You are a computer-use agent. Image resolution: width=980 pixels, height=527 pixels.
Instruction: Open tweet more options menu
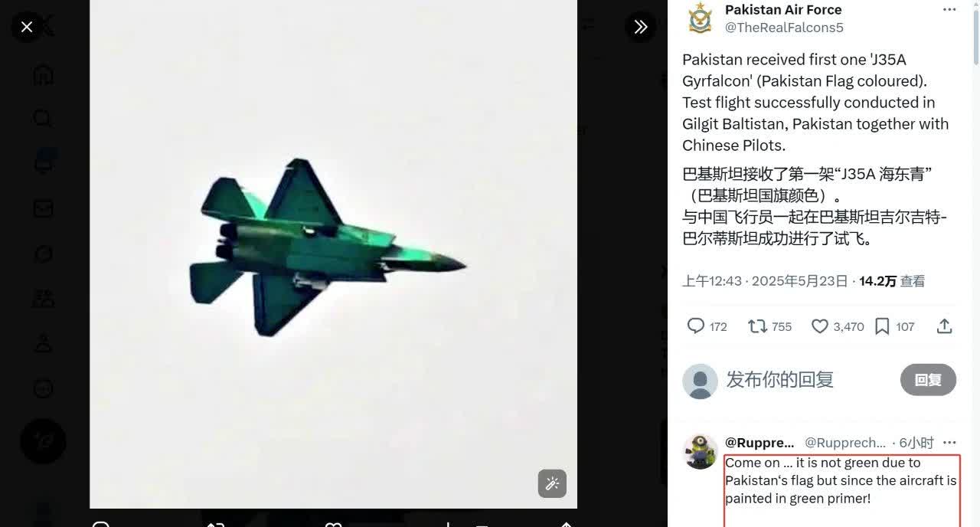click(949, 10)
